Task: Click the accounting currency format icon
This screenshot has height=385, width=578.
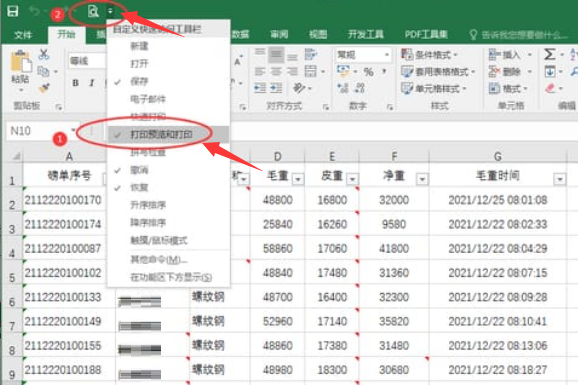Action: pos(343,71)
